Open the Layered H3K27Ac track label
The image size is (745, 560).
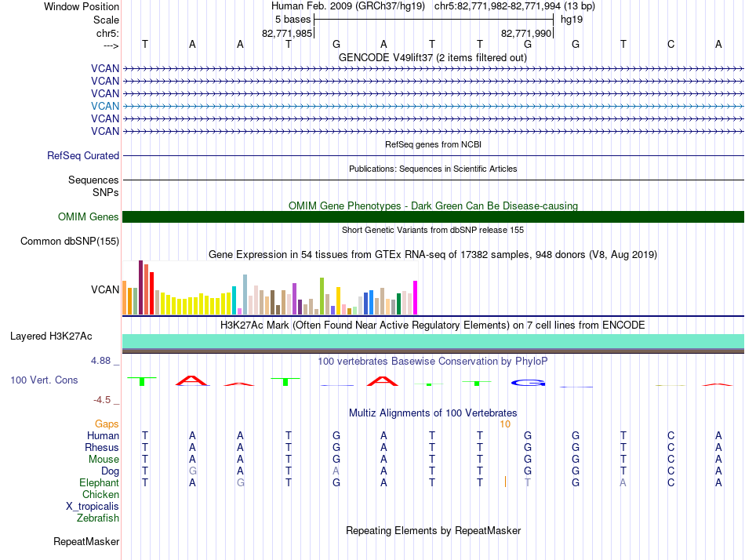[51, 336]
